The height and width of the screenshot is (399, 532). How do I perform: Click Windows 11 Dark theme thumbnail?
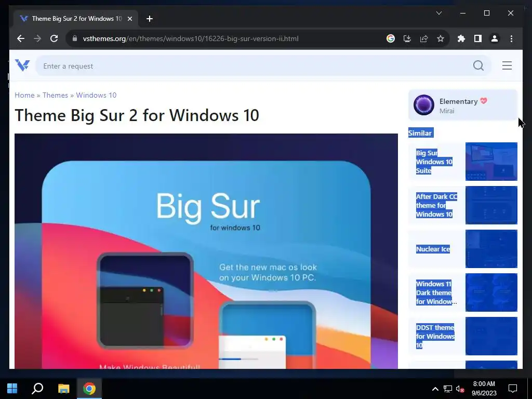coord(491,292)
